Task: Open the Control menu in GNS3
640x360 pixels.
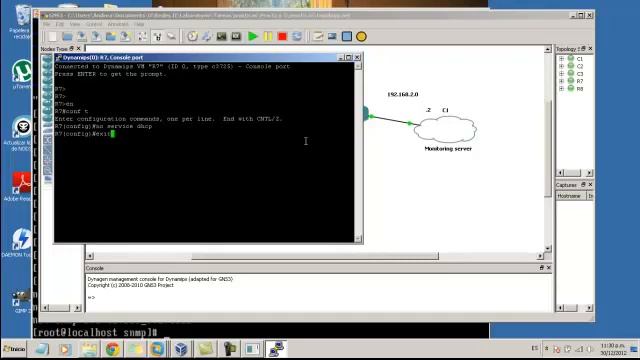Action: 94,24
